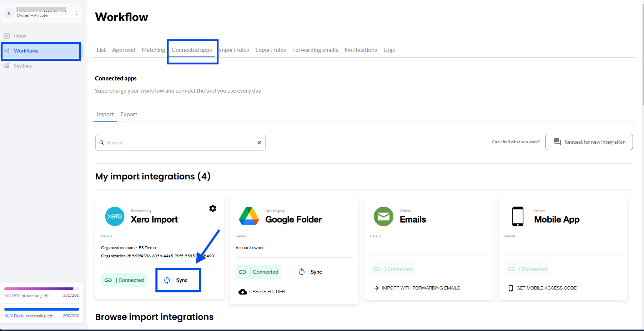The width and height of the screenshot is (644, 331).
Task: Click the green Emails envelope icon
Action: pos(383,216)
